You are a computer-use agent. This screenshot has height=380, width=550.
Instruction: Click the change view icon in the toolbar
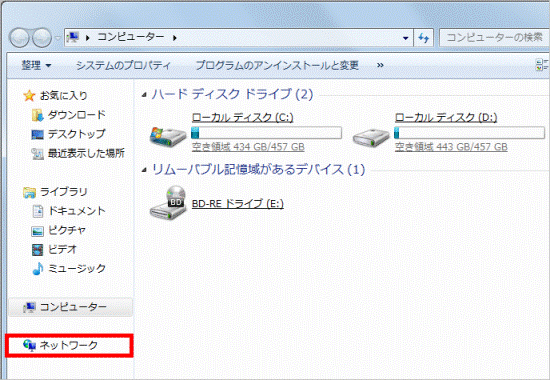click(542, 65)
